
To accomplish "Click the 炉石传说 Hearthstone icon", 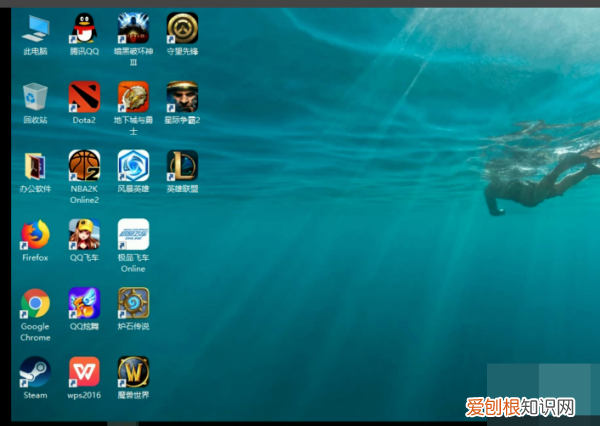I will tap(133, 303).
